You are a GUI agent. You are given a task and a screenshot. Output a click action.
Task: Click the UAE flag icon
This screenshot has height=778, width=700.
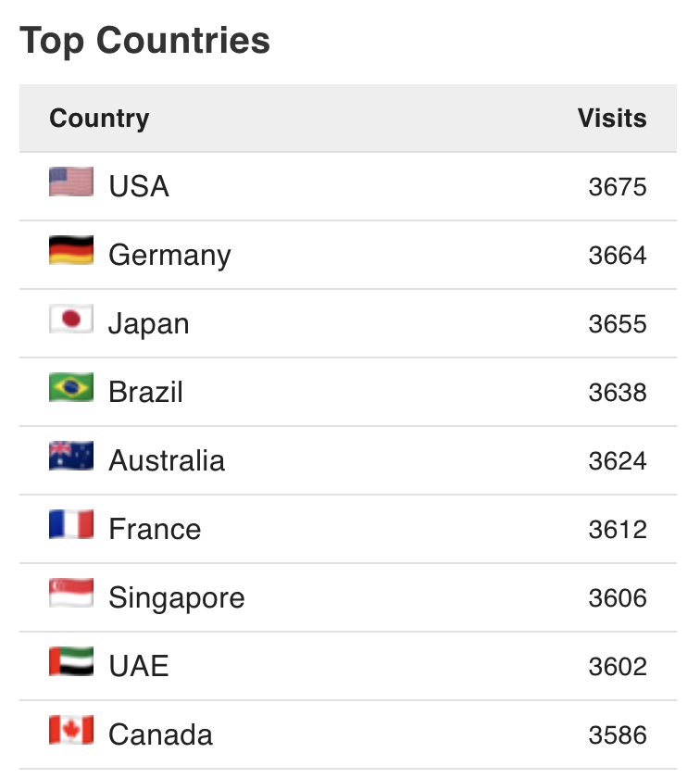pos(71,661)
